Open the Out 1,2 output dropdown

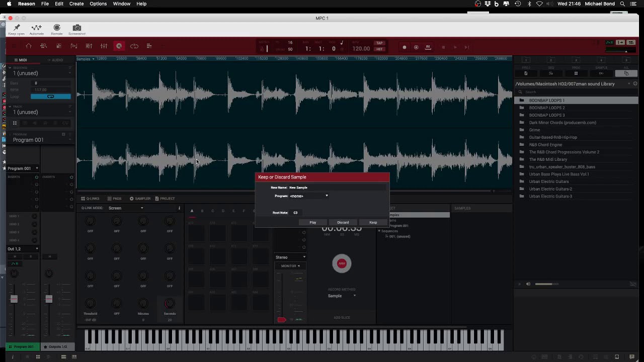click(x=23, y=249)
